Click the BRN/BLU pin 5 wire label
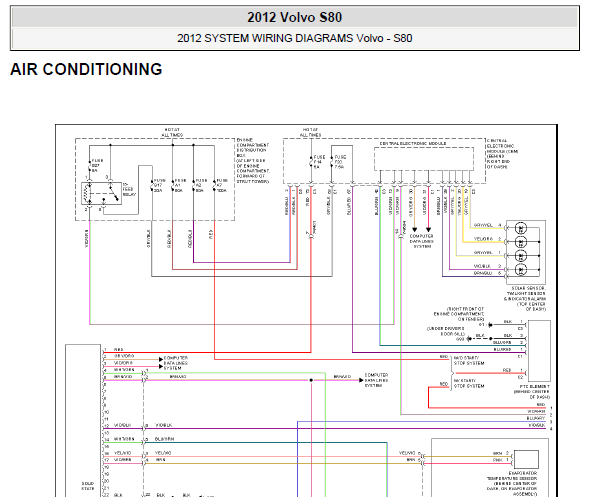 483,273
